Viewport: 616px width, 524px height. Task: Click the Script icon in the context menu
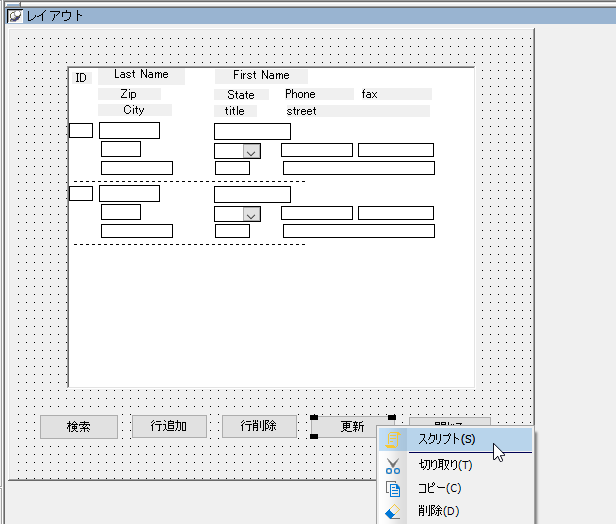coord(393,439)
